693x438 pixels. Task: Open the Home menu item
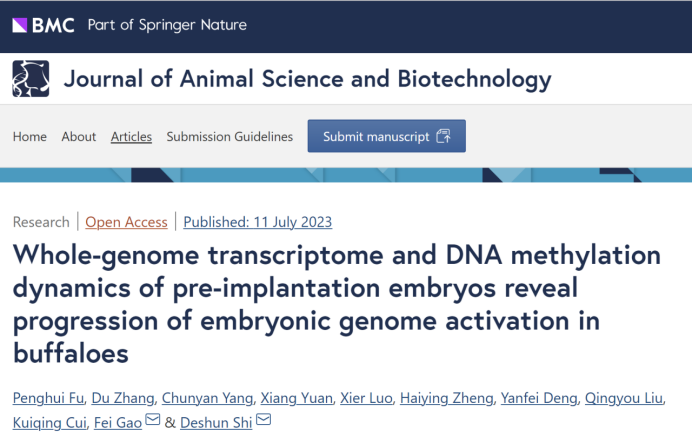coord(30,137)
